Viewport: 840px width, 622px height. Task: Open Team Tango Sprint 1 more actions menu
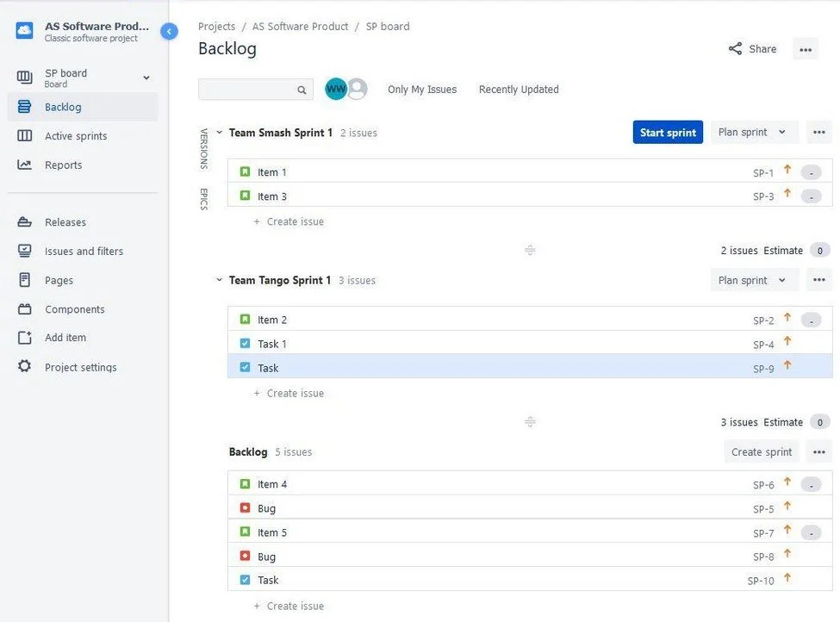(818, 280)
